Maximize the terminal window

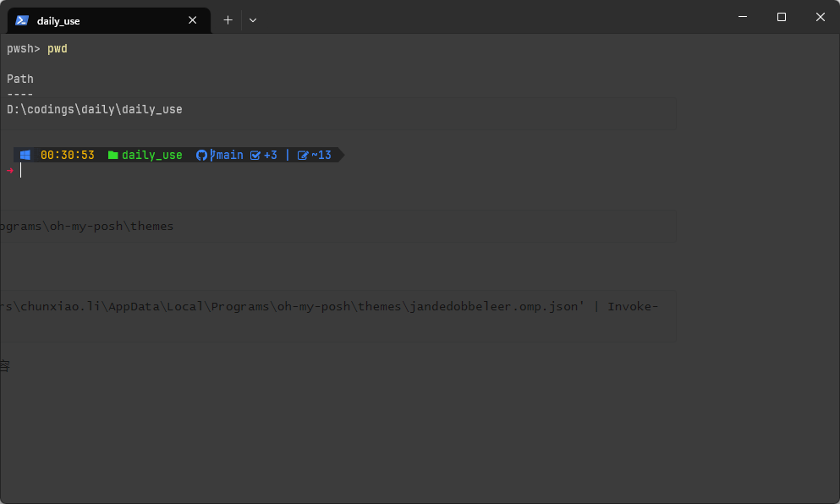782,17
